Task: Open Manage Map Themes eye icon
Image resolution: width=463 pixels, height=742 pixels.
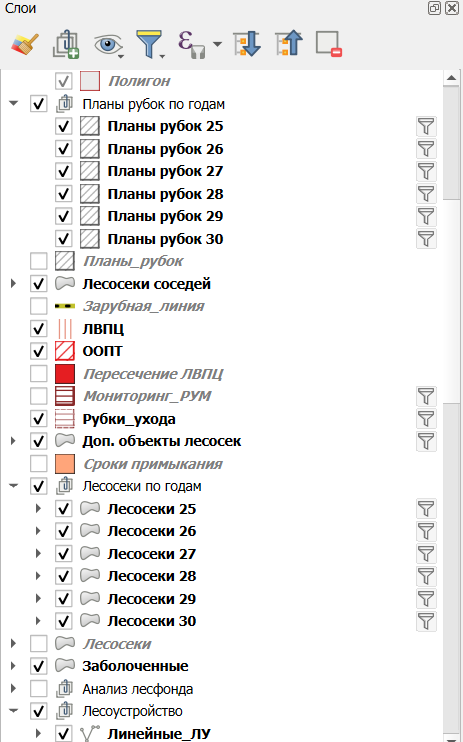Action: click(107, 44)
